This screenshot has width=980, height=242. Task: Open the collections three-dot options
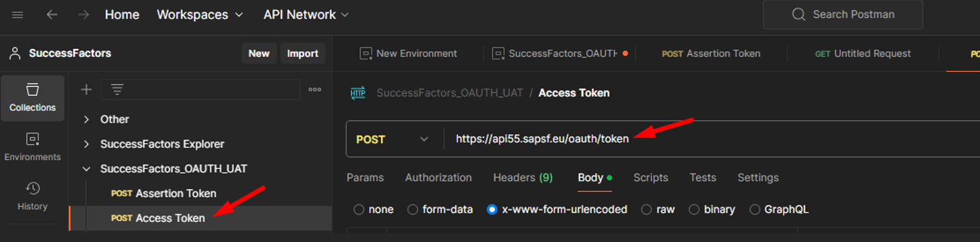point(315,89)
